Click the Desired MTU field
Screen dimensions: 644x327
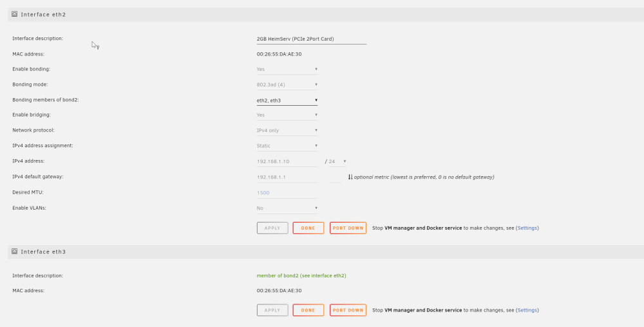287,192
